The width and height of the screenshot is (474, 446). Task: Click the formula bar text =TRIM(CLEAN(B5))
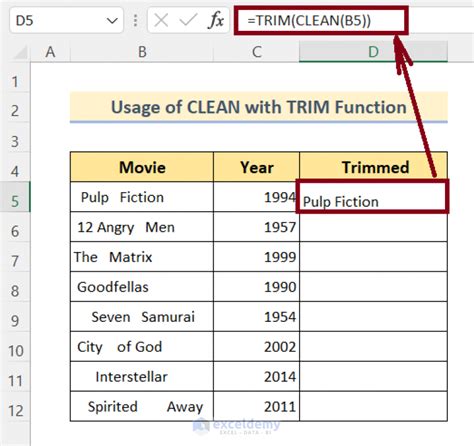click(x=309, y=21)
